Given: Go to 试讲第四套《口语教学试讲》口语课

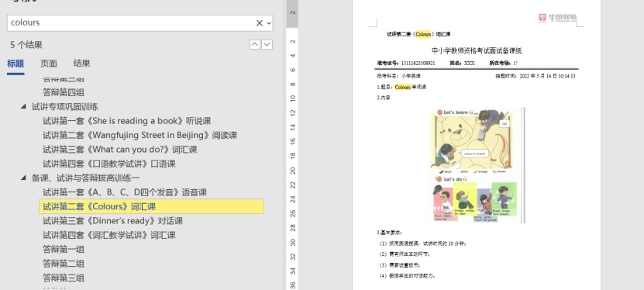Looking at the screenshot, I should (x=109, y=164).
